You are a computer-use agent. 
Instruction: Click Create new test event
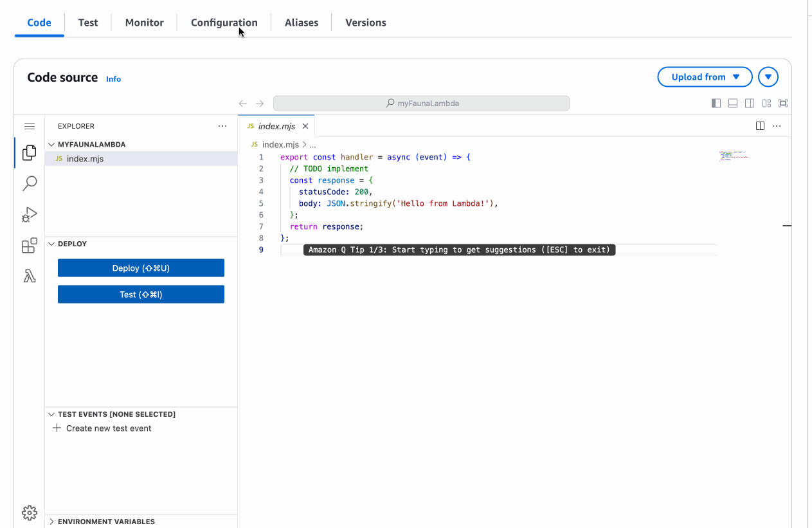tap(109, 428)
